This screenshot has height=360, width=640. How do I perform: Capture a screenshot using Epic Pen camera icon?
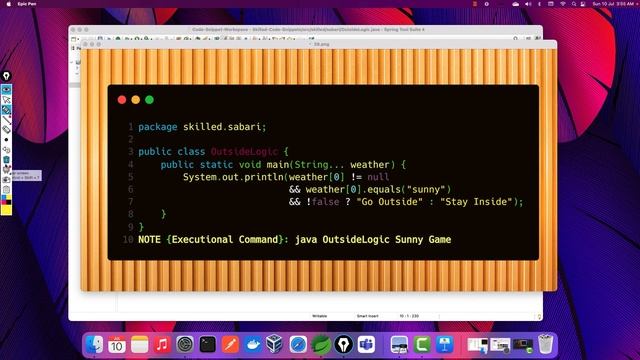point(6,180)
